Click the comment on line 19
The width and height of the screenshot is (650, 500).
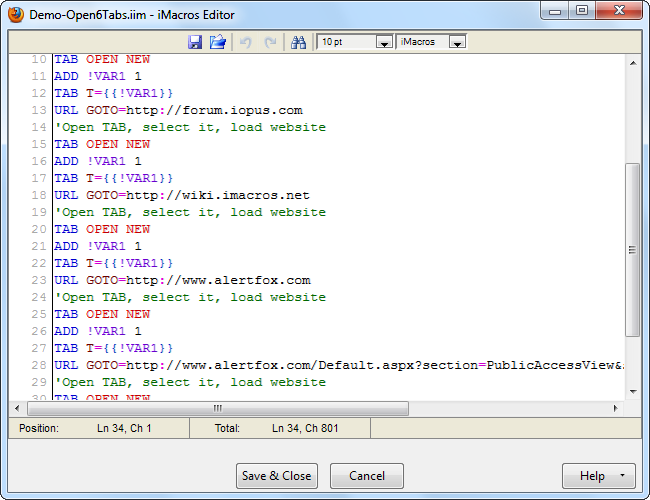pyautogui.click(x=190, y=212)
